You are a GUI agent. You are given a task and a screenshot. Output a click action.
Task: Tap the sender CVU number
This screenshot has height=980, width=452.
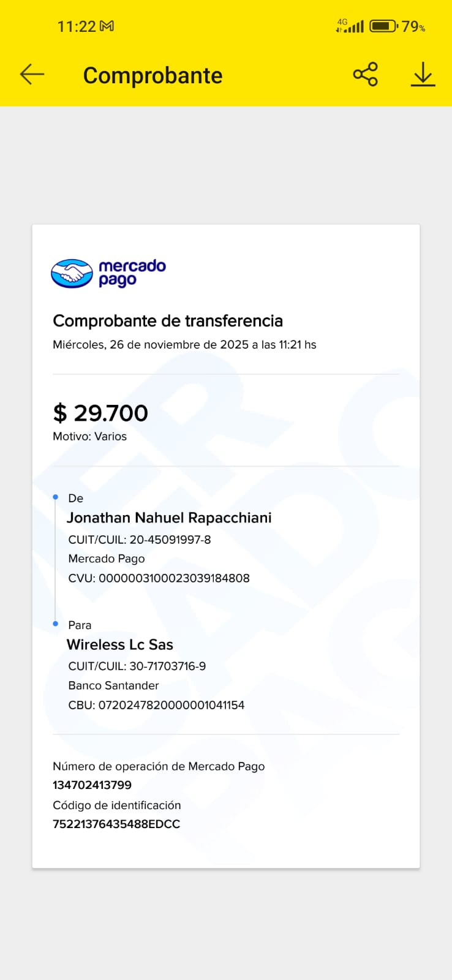pos(174,578)
